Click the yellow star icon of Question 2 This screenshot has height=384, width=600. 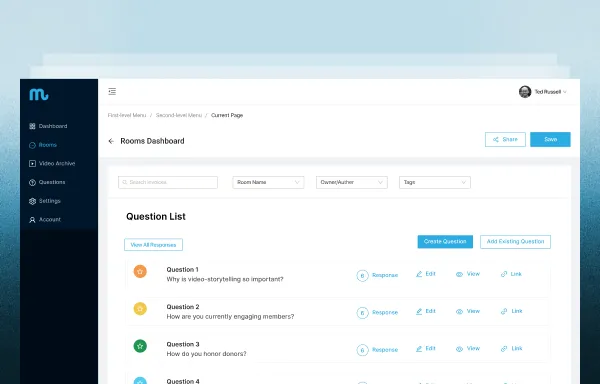140,309
